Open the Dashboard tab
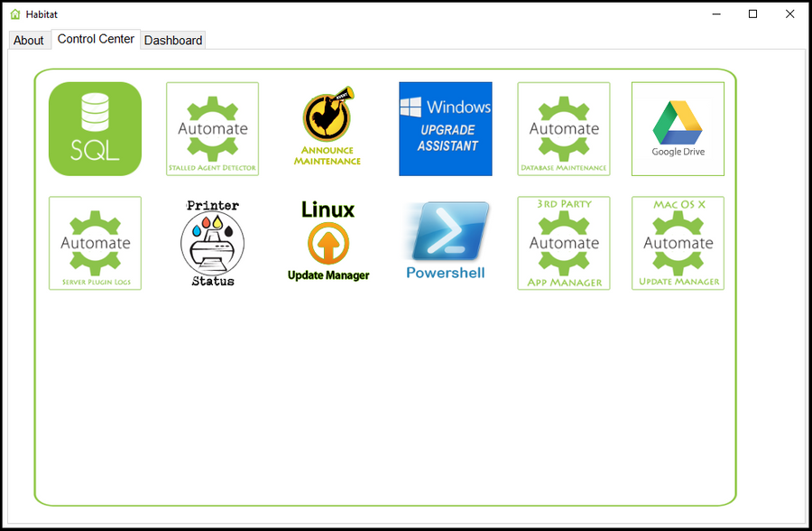812x531 pixels. coord(172,40)
